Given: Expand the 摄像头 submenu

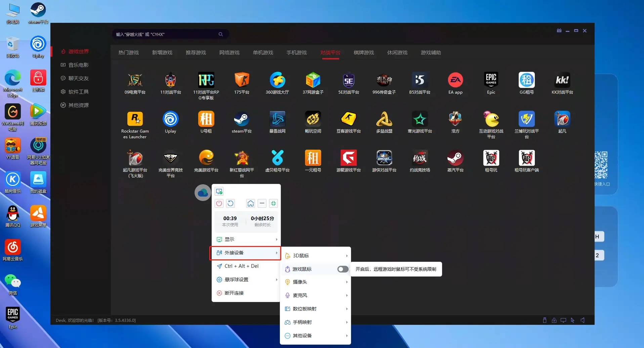Looking at the screenshot, I should (315, 282).
